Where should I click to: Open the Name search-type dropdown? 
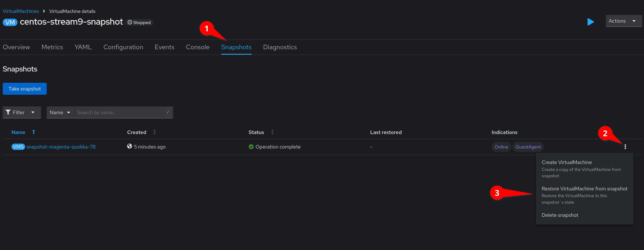point(60,112)
